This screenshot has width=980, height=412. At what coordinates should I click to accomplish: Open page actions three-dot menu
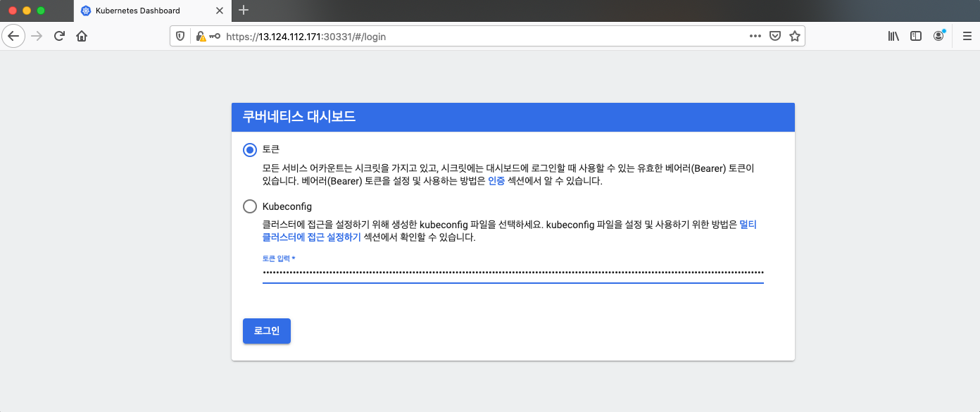(x=755, y=36)
